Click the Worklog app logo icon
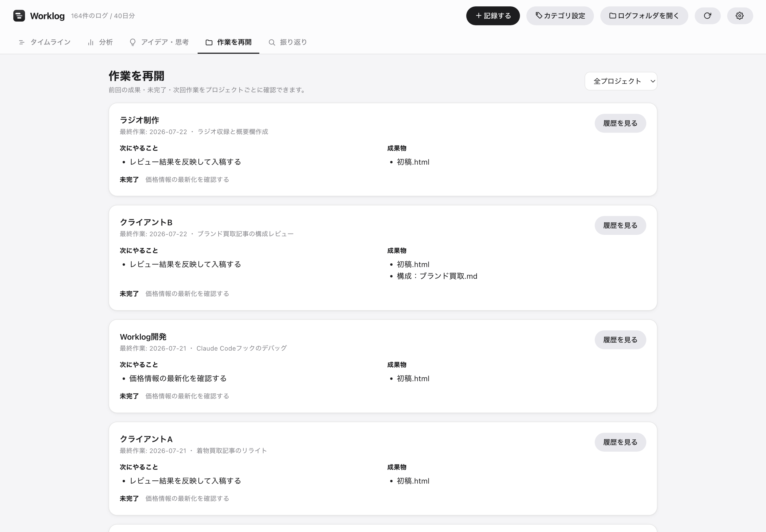766x532 pixels. click(19, 16)
